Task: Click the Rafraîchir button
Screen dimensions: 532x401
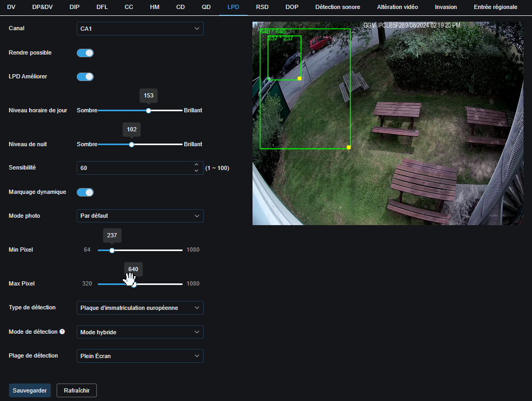Action: click(76, 390)
